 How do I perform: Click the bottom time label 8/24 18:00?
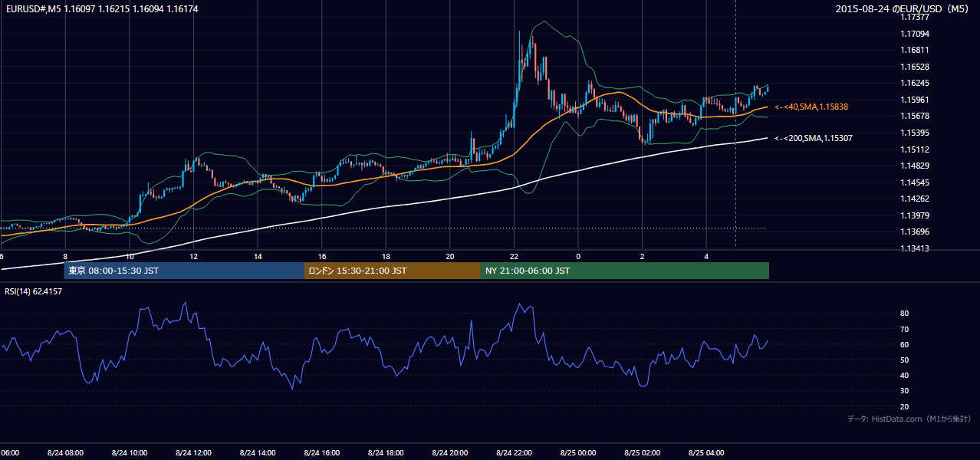pyautogui.click(x=386, y=453)
